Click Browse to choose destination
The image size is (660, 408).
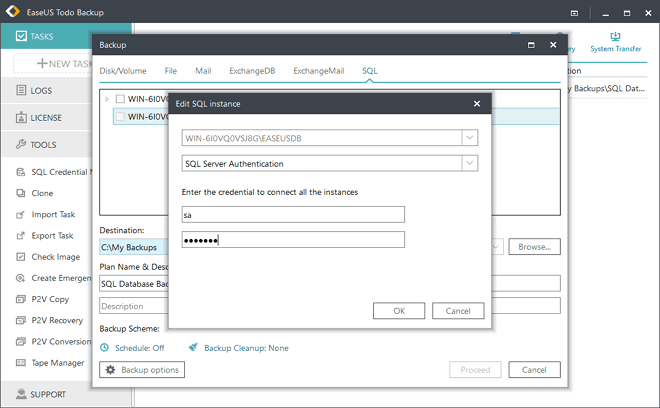point(534,246)
